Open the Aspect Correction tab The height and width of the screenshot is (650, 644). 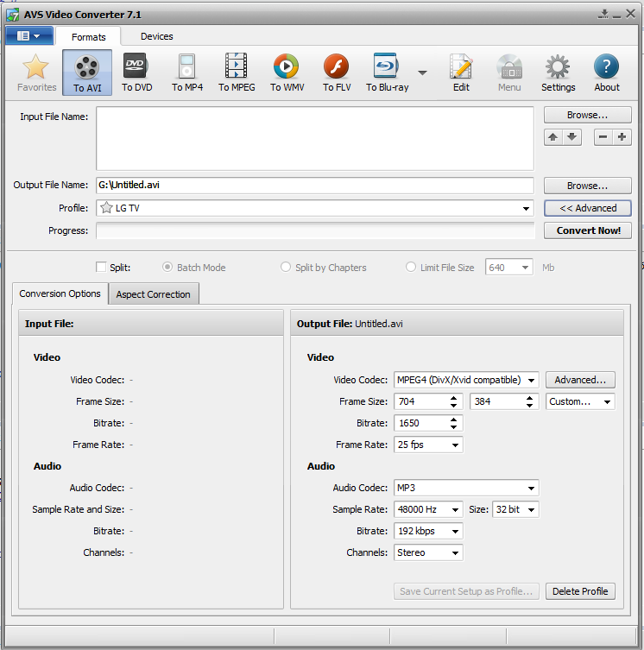154,294
